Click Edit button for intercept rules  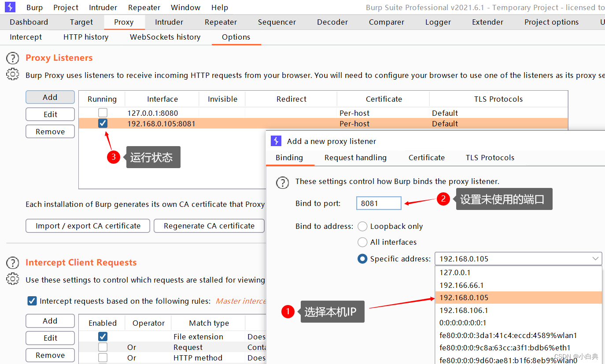pyautogui.click(x=50, y=338)
